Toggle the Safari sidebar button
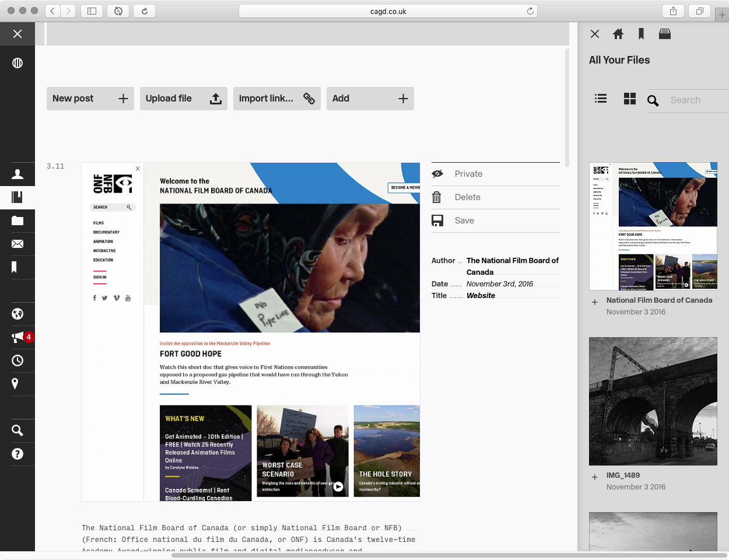The image size is (729, 560). point(92,10)
